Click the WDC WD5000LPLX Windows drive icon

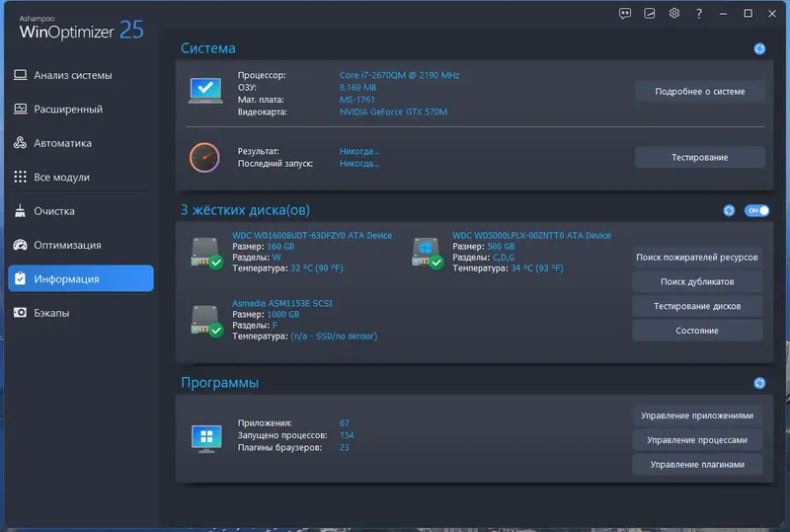[x=428, y=253]
